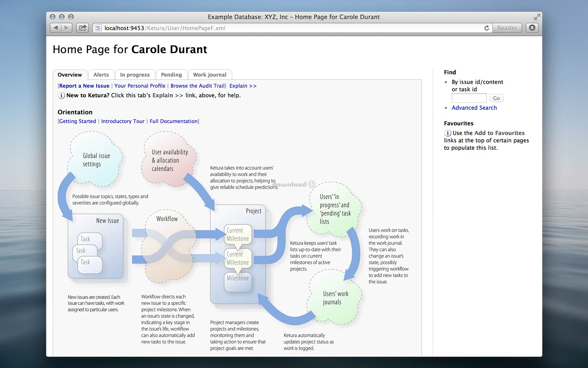Image resolution: width=588 pixels, height=368 pixels.
Task: Click the 'Home Page for Carole Durant' heading
Action: pos(130,50)
